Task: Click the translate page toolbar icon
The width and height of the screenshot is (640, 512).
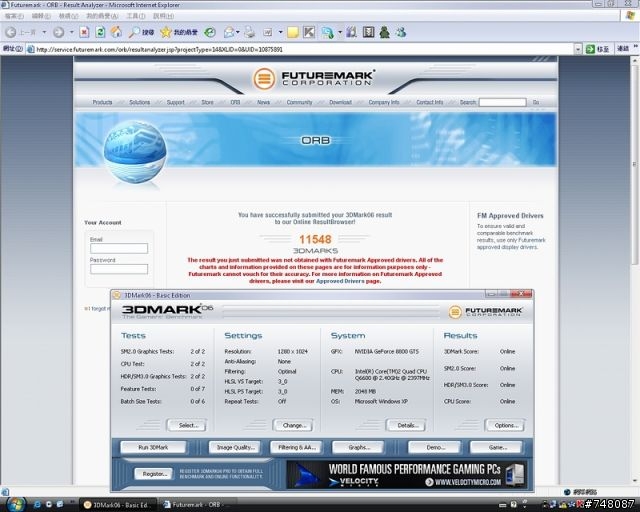Action: 327,32
